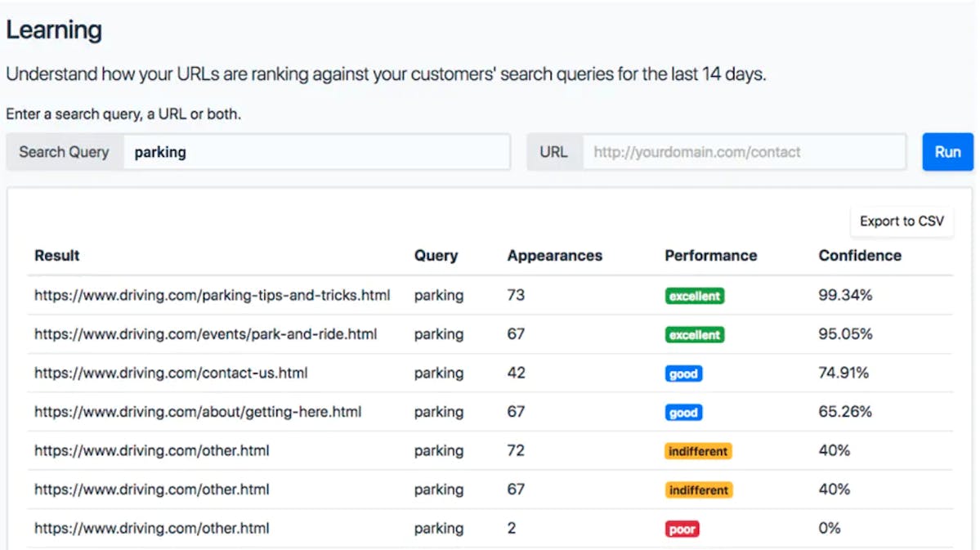Click the excellent badge in the 99.34% row

[695, 296]
